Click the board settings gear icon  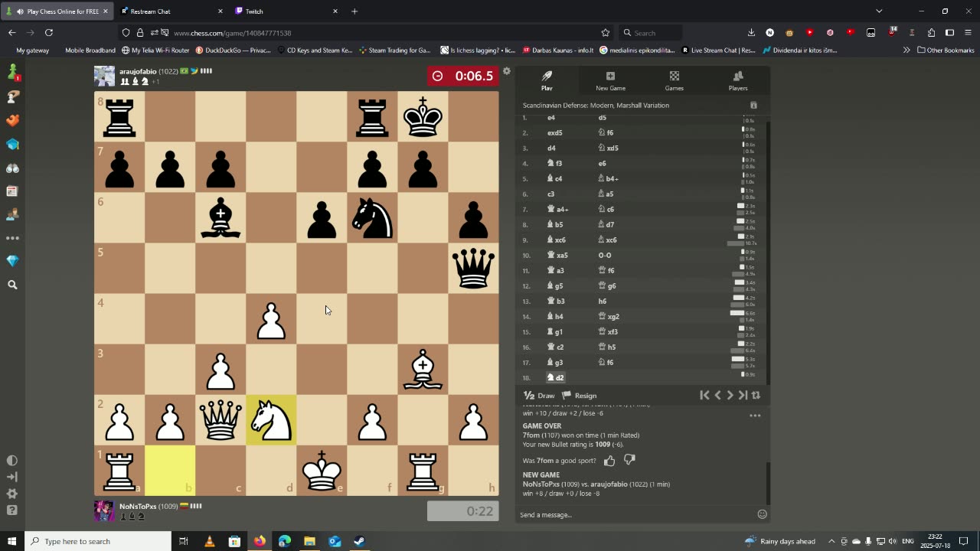click(506, 71)
